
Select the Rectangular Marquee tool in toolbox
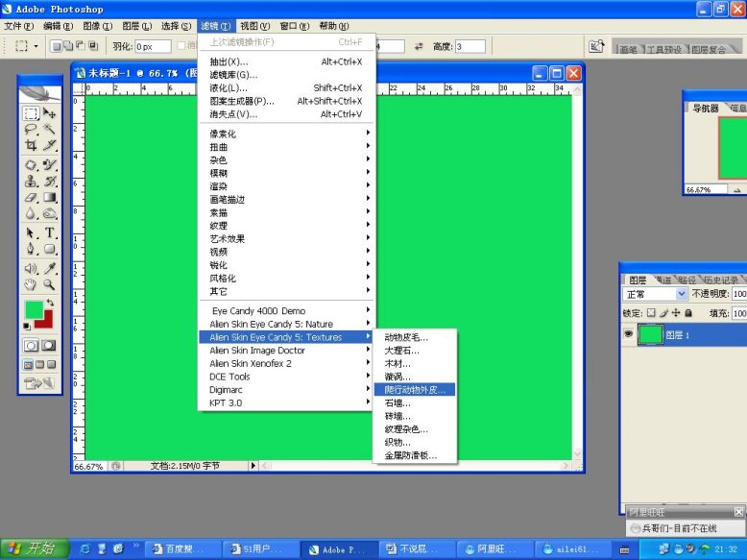pos(31,113)
